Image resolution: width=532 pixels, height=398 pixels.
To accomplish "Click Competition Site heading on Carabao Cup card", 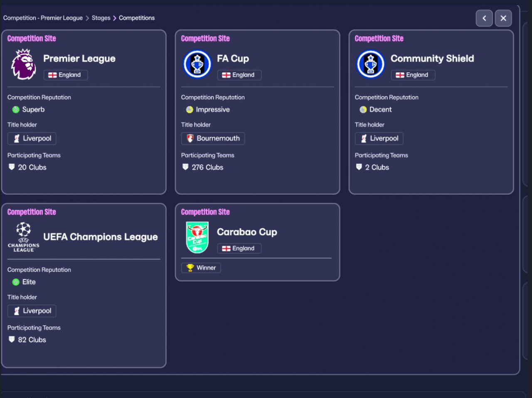I will click(205, 212).
